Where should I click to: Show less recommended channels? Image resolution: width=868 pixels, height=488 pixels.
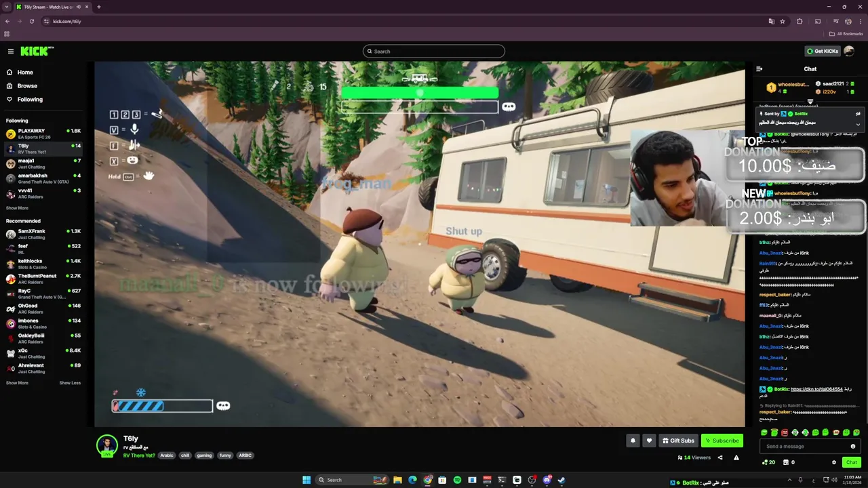click(70, 383)
